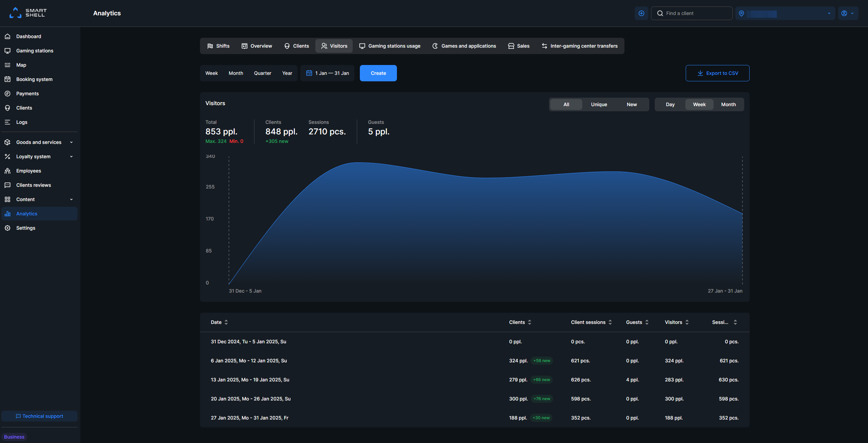Image resolution: width=868 pixels, height=443 pixels.
Task: Click the sidebar Clients icon
Action: click(7, 108)
